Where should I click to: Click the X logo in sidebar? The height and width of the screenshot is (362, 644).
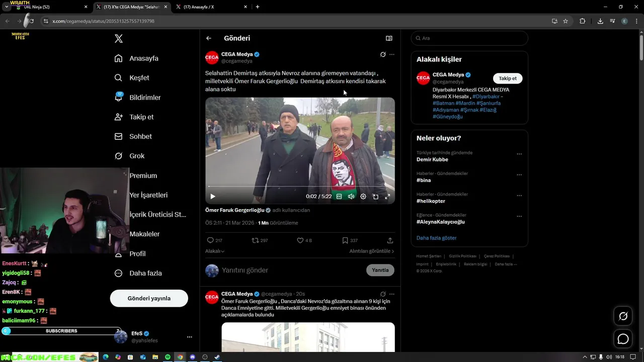coord(118,39)
